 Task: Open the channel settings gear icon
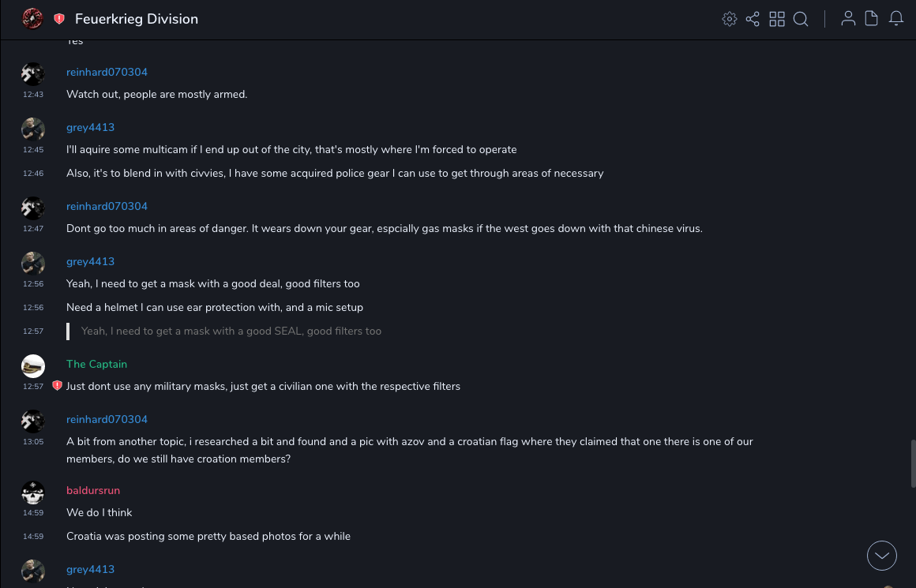coord(730,19)
